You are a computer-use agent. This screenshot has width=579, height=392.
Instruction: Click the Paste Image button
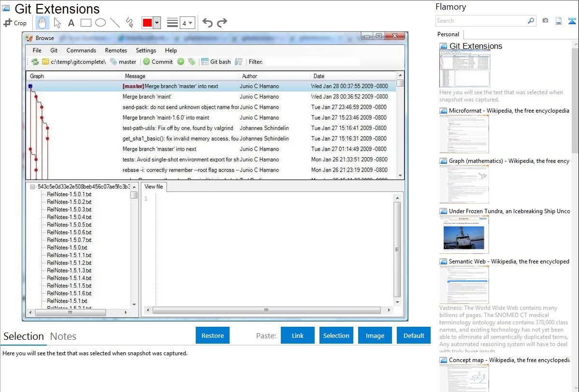click(x=375, y=335)
